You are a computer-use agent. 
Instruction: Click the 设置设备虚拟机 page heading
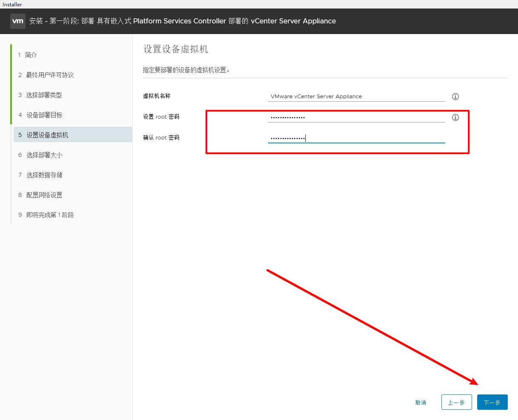176,49
